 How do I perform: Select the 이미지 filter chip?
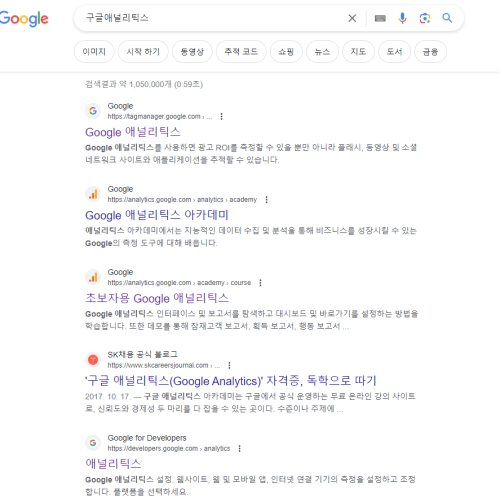tap(94, 52)
